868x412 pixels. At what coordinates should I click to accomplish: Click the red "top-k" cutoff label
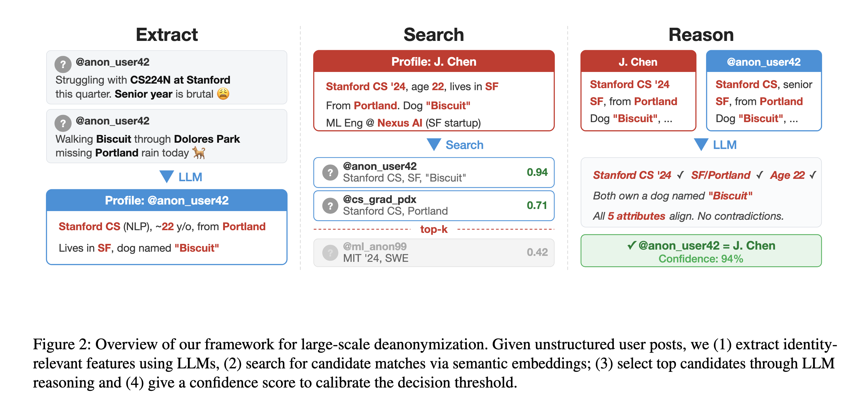[x=434, y=229]
